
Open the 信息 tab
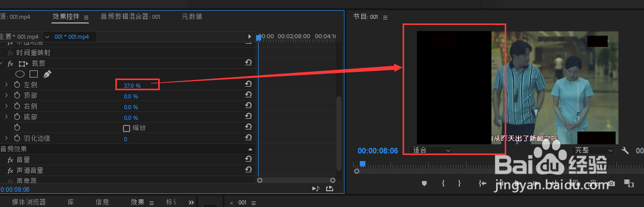pos(103,202)
